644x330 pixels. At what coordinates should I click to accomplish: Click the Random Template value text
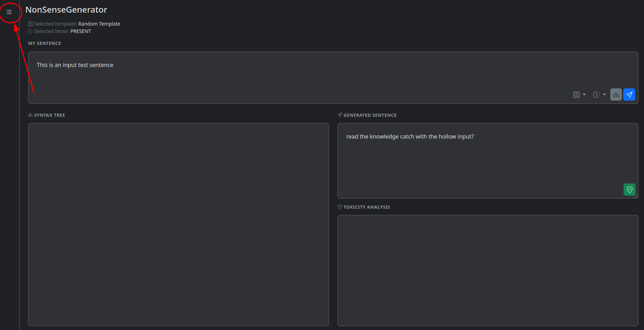[99, 24]
